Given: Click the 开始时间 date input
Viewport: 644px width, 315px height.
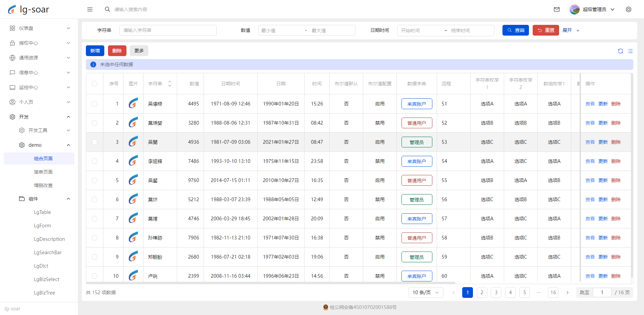Looking at the screenshot, I should [420, 30].
